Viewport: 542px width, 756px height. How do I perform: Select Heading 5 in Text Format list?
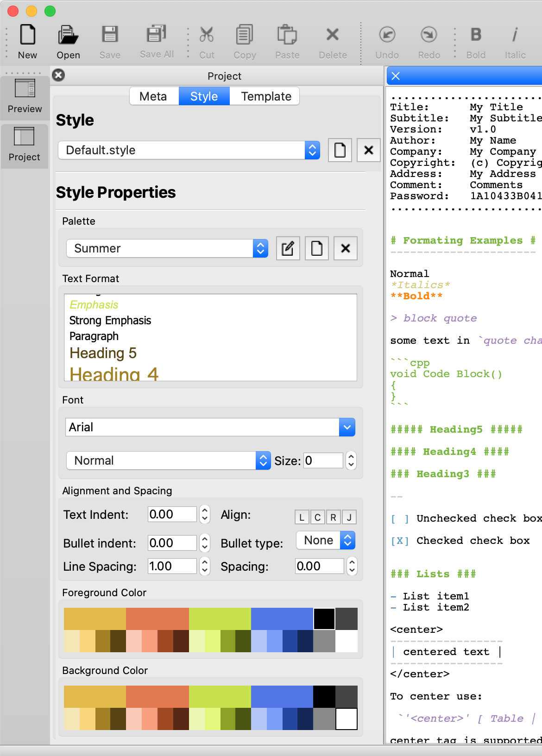103,353
